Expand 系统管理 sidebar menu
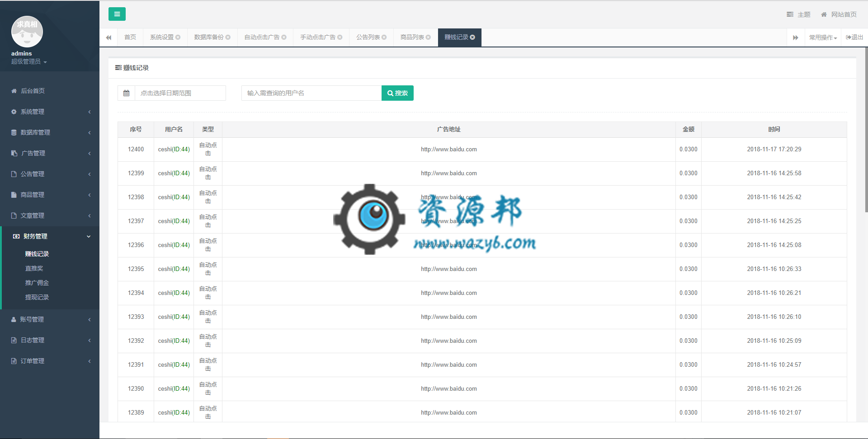 click(x=50, y=112)
